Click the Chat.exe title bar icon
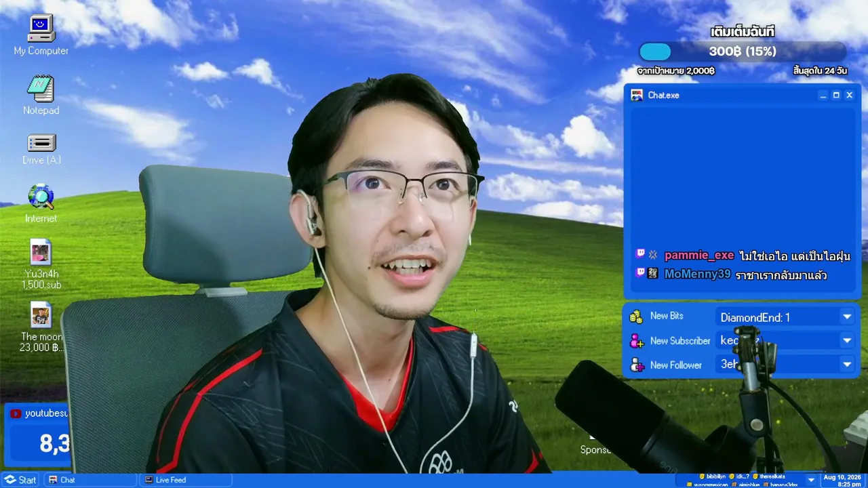Image resolution: width=868 pixels, height=488 pixels. pos(637,95)
